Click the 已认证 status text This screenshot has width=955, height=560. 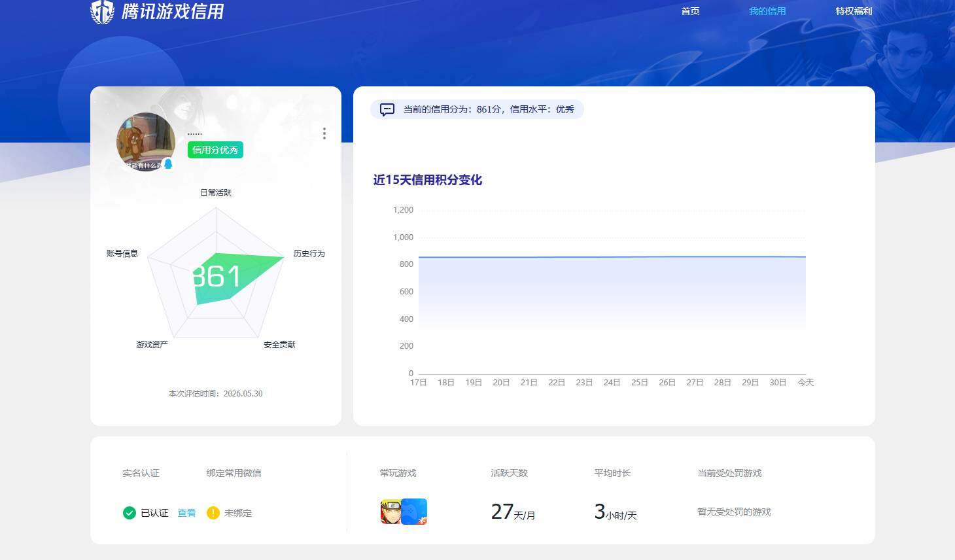[x=154, y=513]
